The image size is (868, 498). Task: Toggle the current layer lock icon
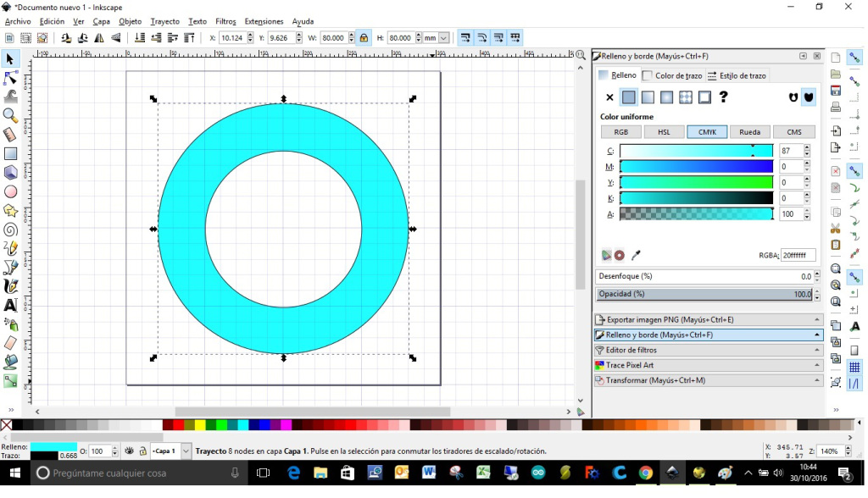pyautogui.click(x=142, y=451)
